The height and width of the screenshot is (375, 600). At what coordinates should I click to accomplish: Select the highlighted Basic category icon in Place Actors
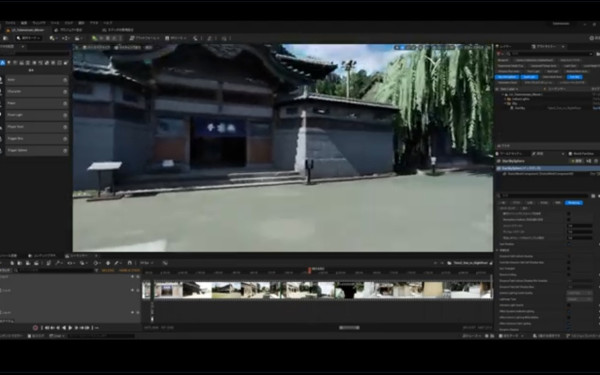click(3, 63)
